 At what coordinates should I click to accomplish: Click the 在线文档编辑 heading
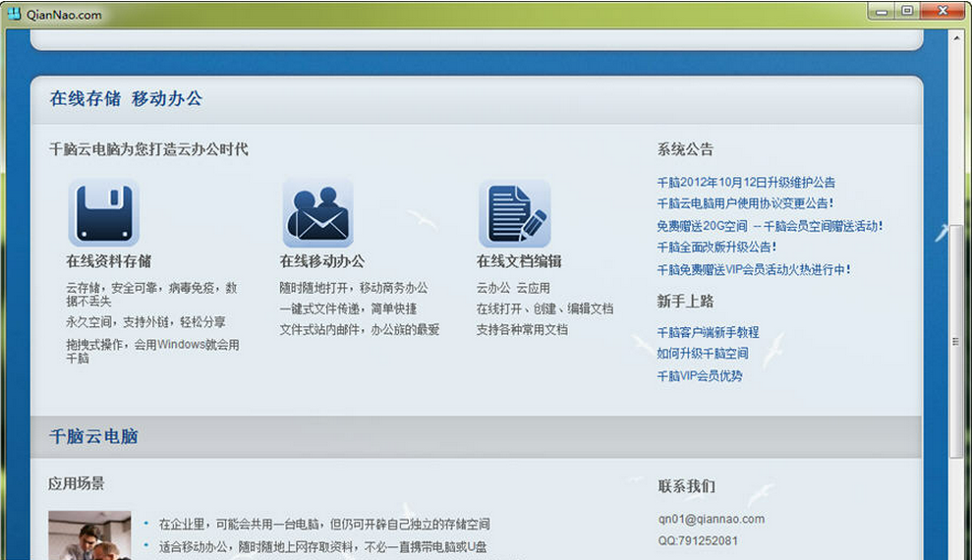coord(519,261)
